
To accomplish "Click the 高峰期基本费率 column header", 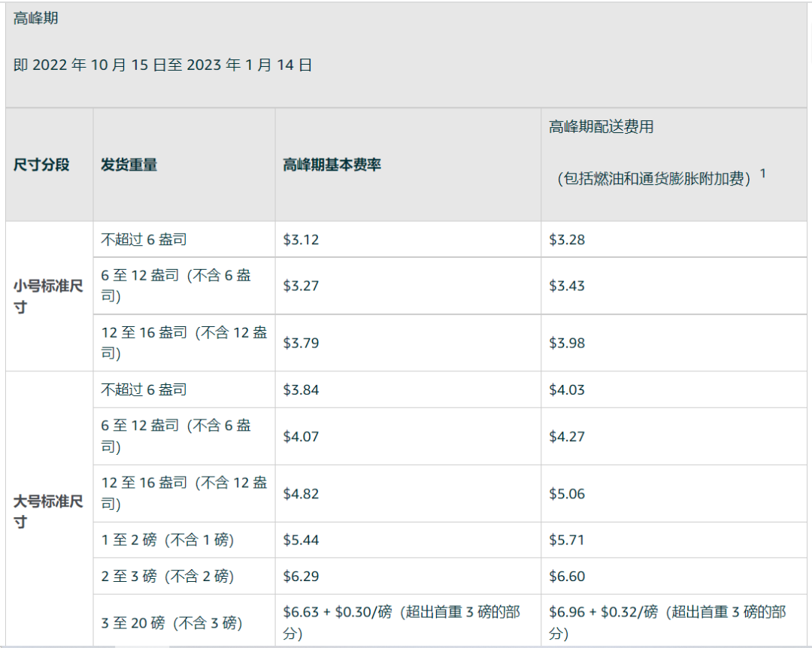I will point(332,165).
